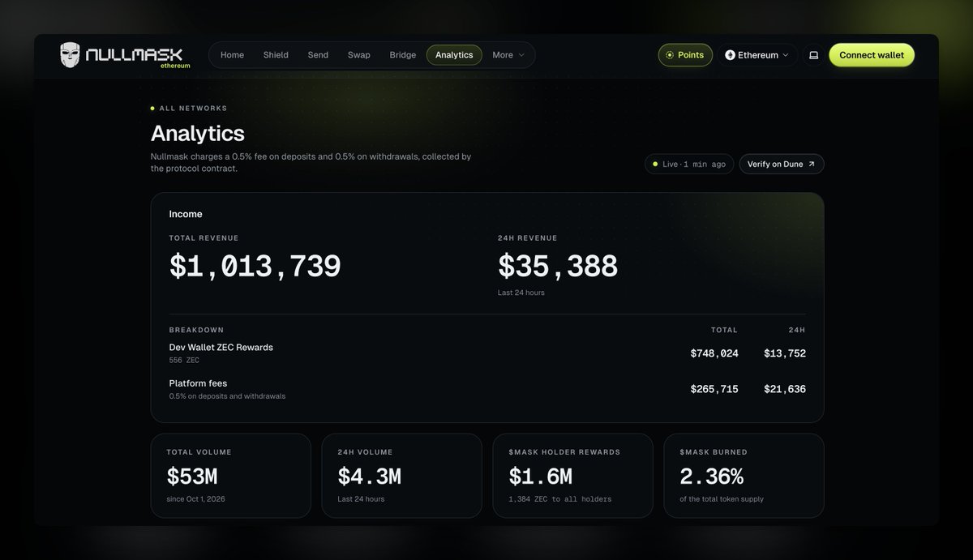The image size is (973, 560).
Task: Click Connect wallet
Action: pyautogui.click(x=872, y=55)
